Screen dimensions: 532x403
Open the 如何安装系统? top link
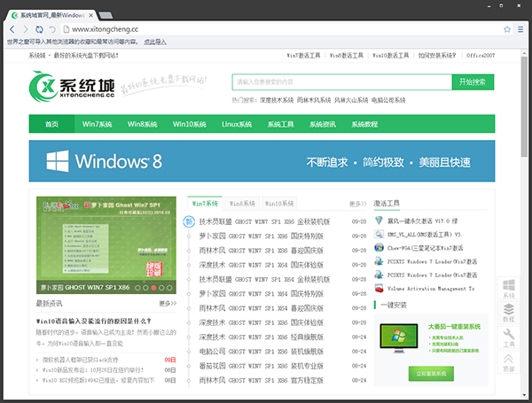click(437, 55)
